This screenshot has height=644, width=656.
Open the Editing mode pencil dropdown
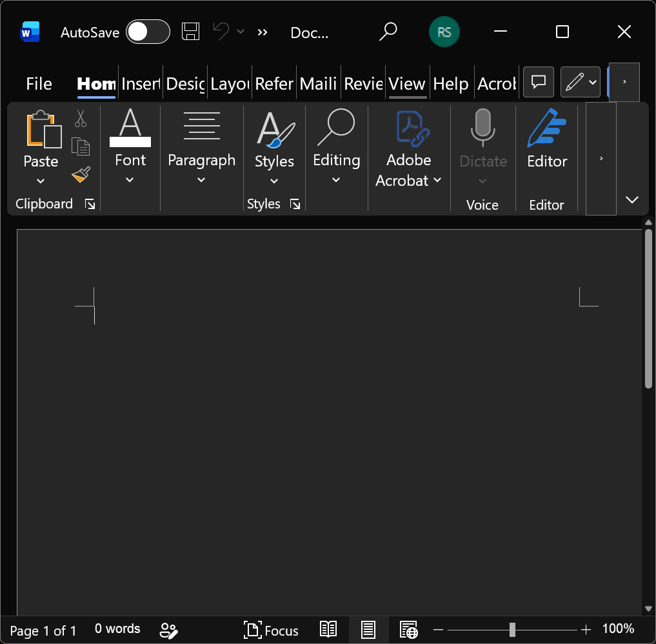click(x=581, y=82)
